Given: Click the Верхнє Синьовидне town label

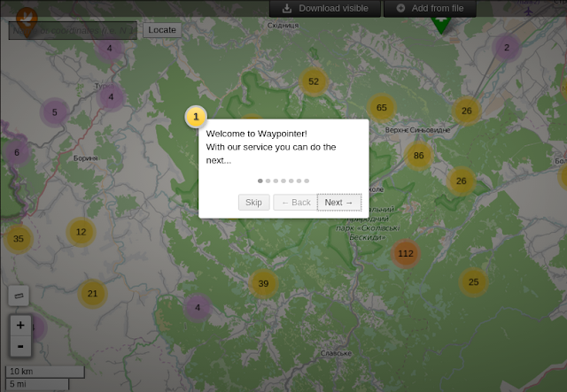Looking at the screenshot, I should [x=417, y=130].
